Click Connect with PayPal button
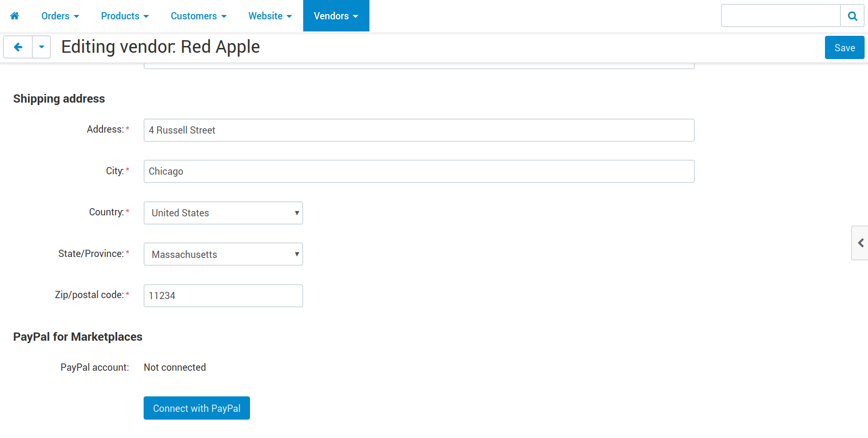The image size is (868, 438). click(x=197, y=408)
